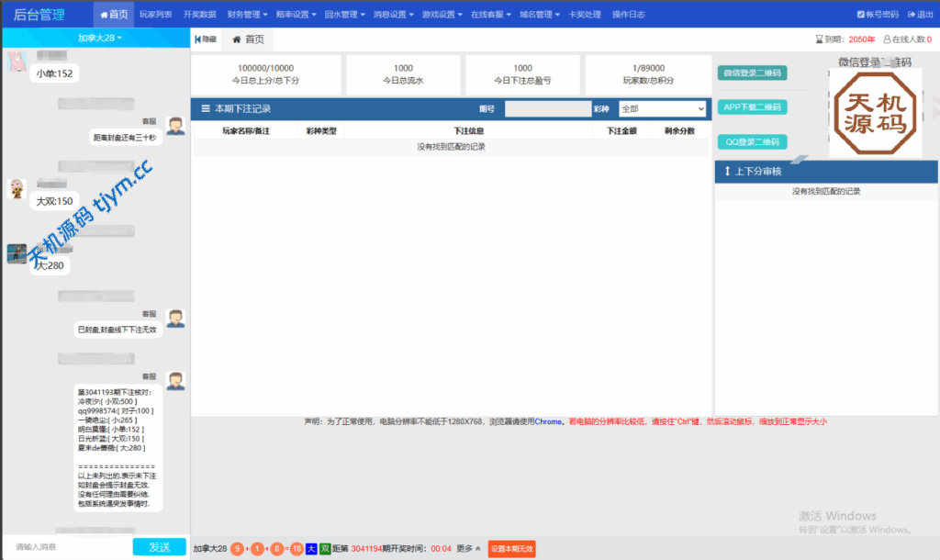Open the 财务管理 dropdown menu
Image resolution: width=940 pixels, height=560 pixels.
pos(247,15)
